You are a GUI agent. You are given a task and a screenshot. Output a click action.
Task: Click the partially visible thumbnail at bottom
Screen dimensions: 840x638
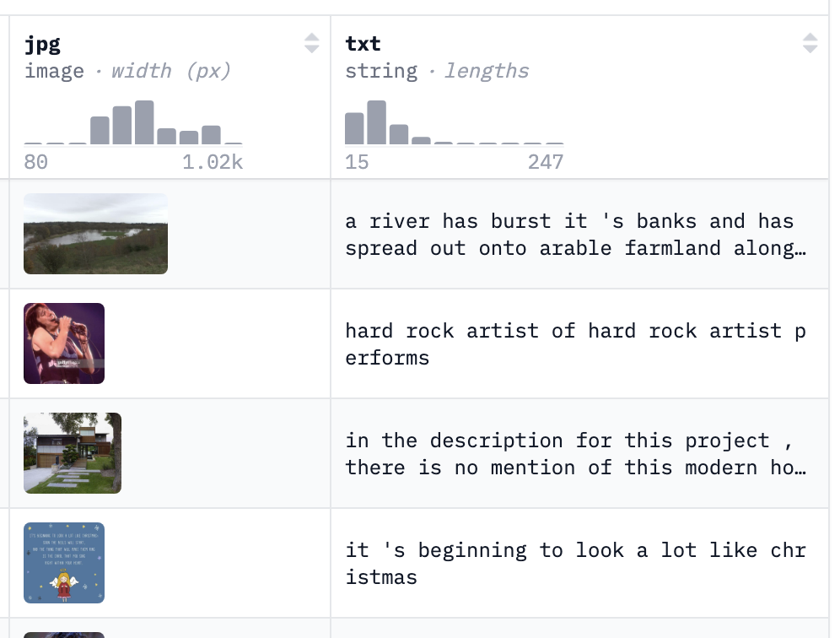coord(64,634)
